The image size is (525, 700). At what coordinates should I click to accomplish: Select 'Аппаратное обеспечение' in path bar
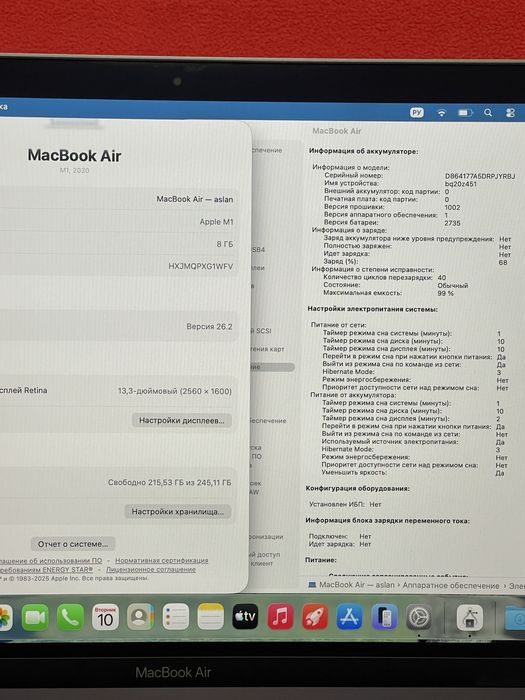[451, 585]
